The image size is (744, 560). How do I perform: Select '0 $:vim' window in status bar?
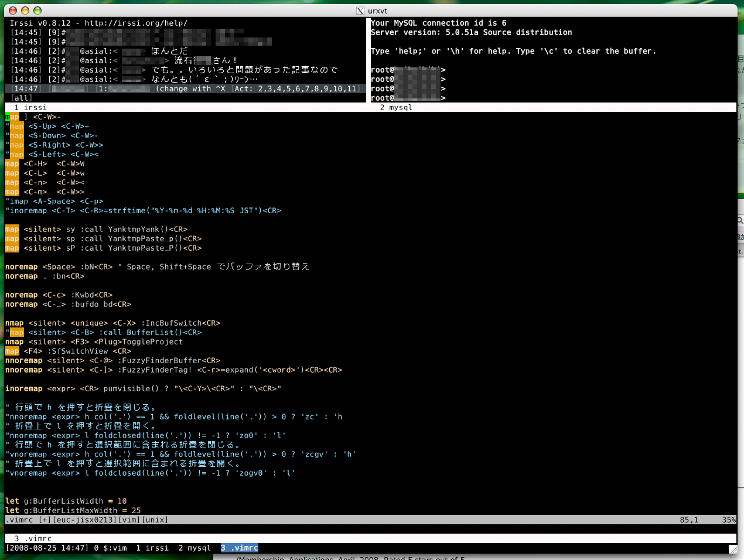(x=110, y=548)
